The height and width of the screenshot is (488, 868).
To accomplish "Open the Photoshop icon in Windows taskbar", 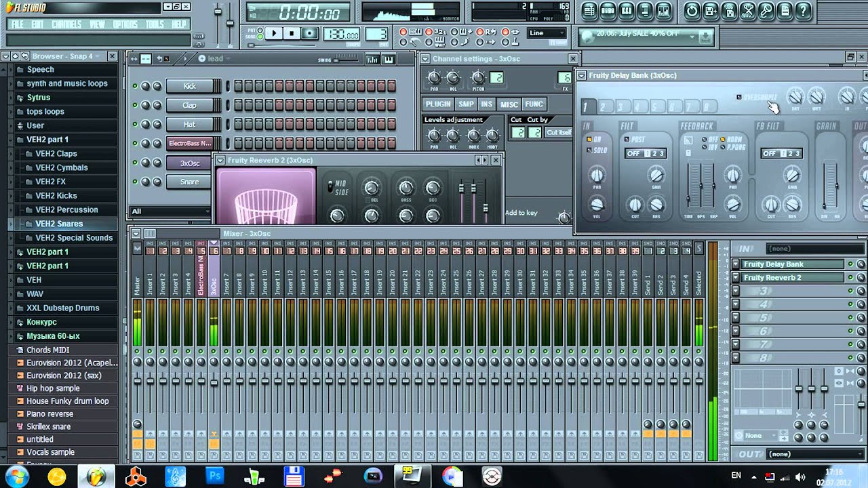I will 214,476.
